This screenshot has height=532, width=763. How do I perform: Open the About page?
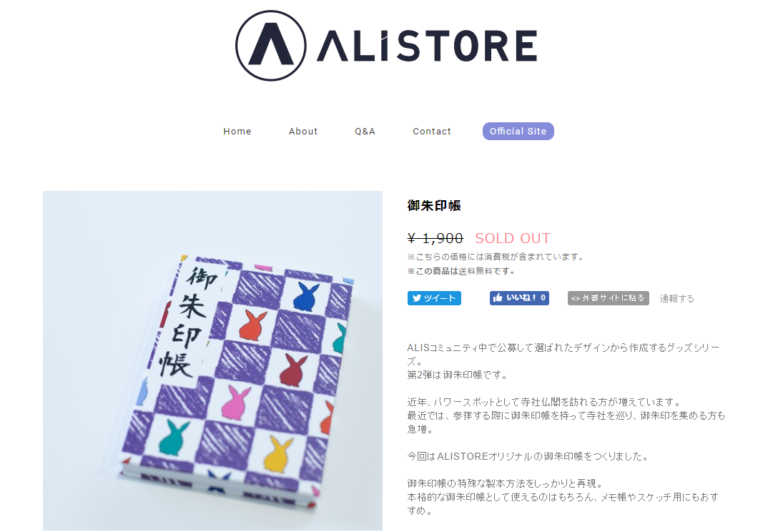click(x=302, y=131)
